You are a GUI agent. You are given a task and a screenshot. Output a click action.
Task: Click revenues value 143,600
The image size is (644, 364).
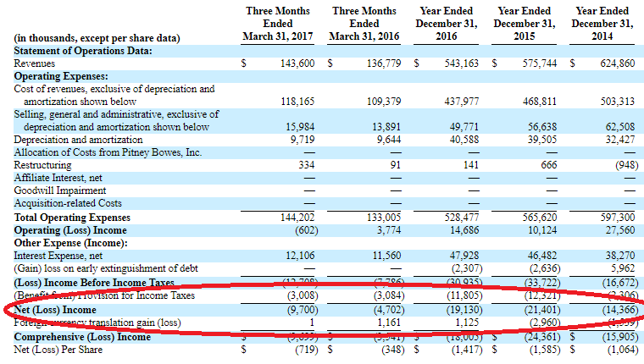[297, 63]
